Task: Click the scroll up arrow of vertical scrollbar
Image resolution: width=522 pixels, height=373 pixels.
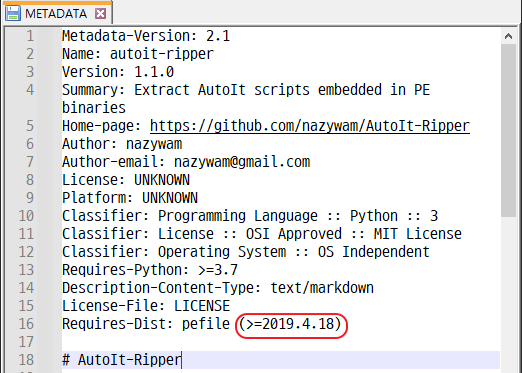Action: 508,36
